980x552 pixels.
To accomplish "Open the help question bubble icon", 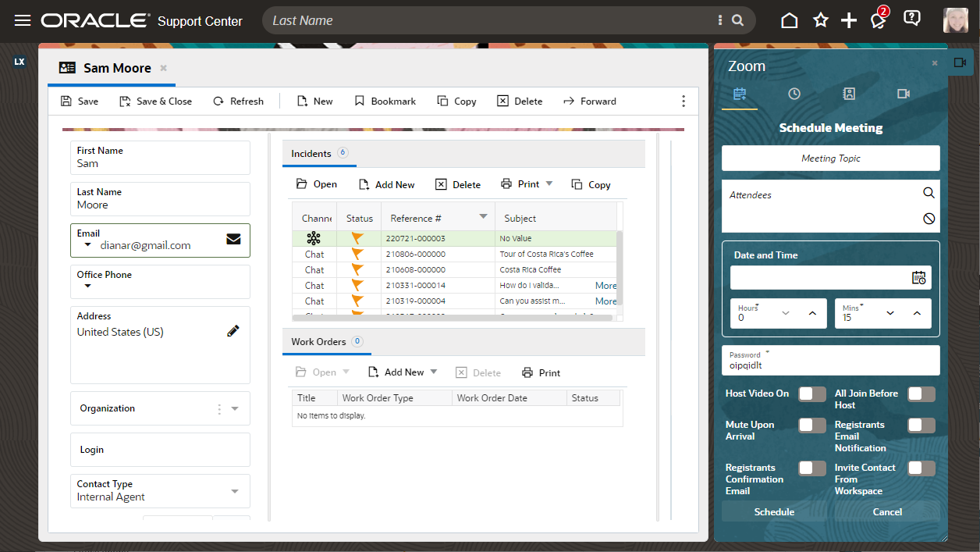I will (911, 19).
